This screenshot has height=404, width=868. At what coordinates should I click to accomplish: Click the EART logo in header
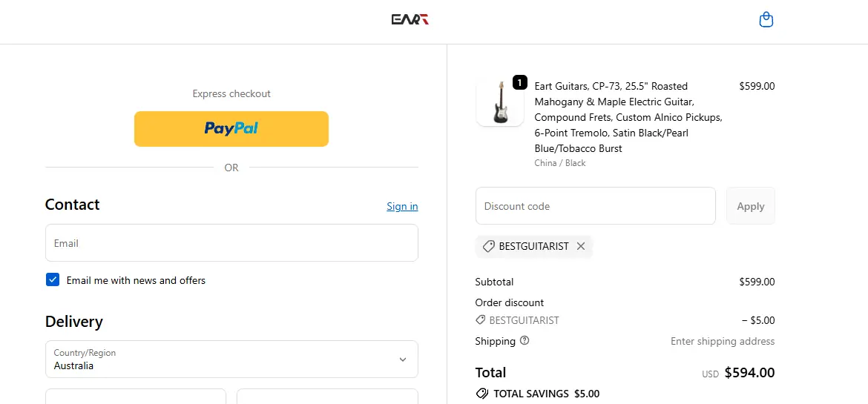point(410,19)
